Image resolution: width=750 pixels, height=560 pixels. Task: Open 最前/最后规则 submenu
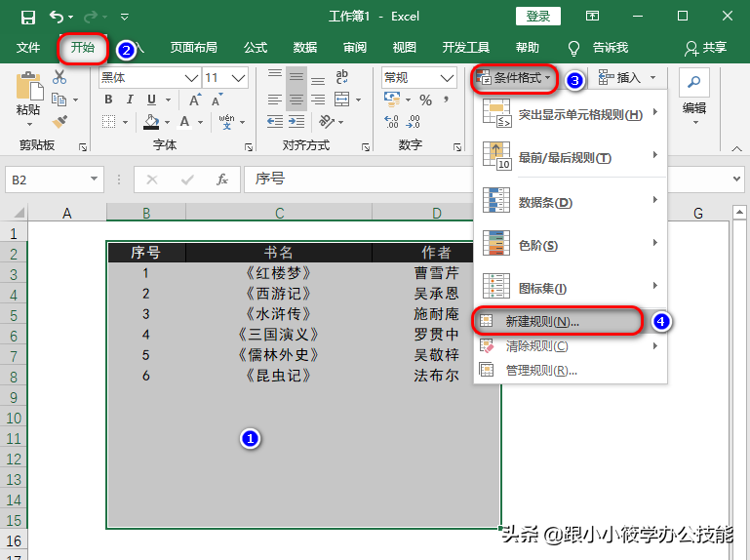click(570, 157)
